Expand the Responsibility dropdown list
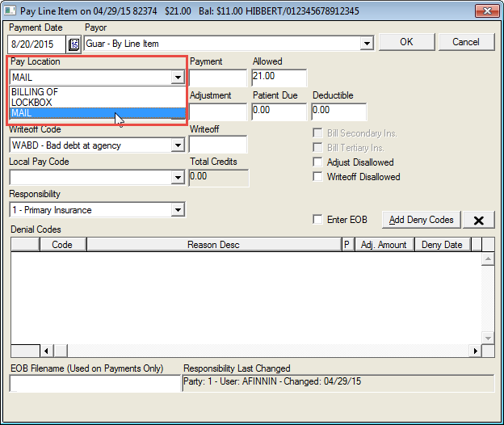The height and width of the screenshot is (425, 504). pyautogui.click(x=178, y=210)
